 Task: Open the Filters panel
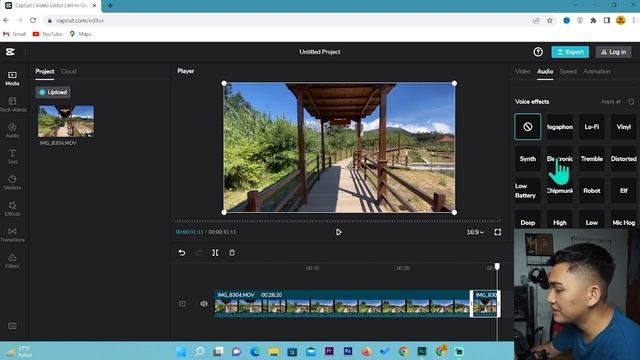12,261
